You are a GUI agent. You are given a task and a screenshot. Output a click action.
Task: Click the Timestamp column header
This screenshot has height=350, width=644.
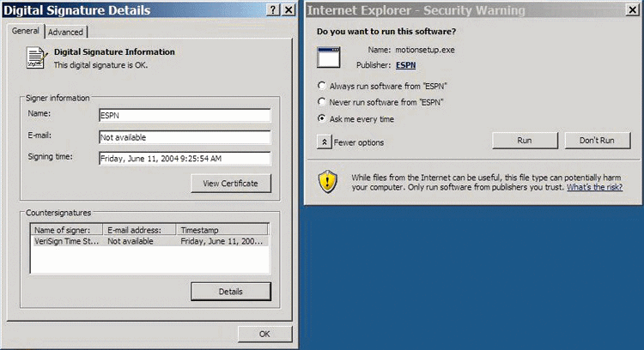click(x=222, y=230)
